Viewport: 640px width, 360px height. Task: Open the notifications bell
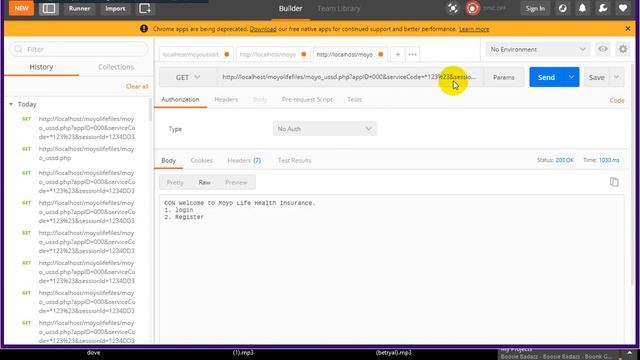582,9
